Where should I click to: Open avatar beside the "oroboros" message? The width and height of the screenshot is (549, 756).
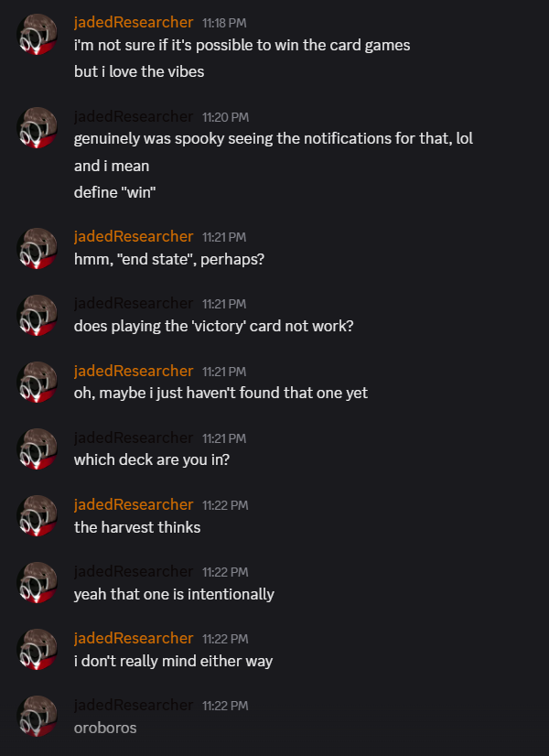coord(38,717)
